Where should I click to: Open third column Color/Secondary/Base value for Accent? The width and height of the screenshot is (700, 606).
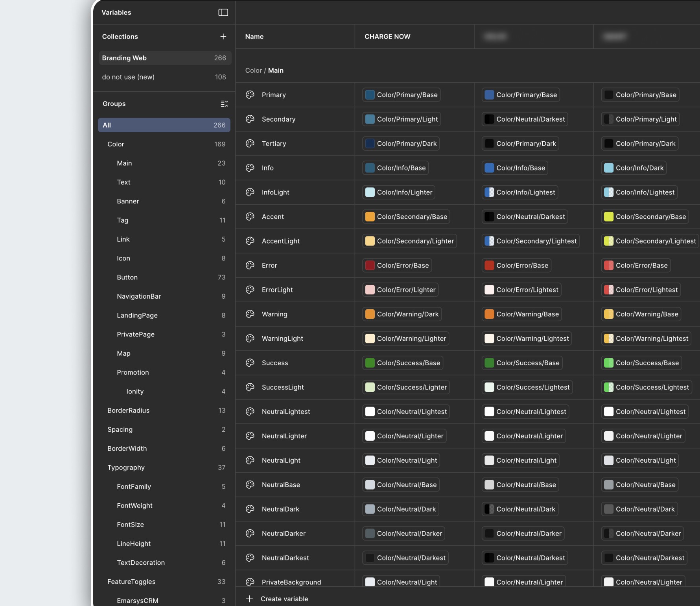click(x=645, y=217)
